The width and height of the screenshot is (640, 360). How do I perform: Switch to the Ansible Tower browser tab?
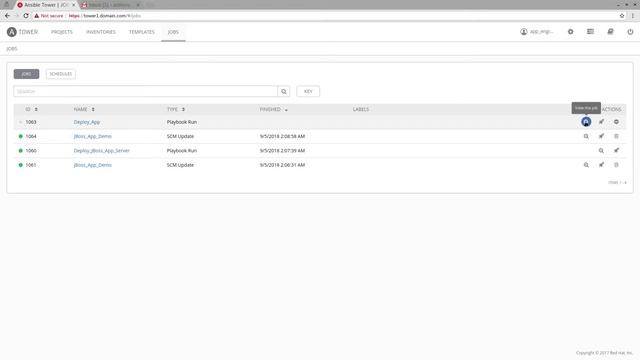(x=46, y=5)
